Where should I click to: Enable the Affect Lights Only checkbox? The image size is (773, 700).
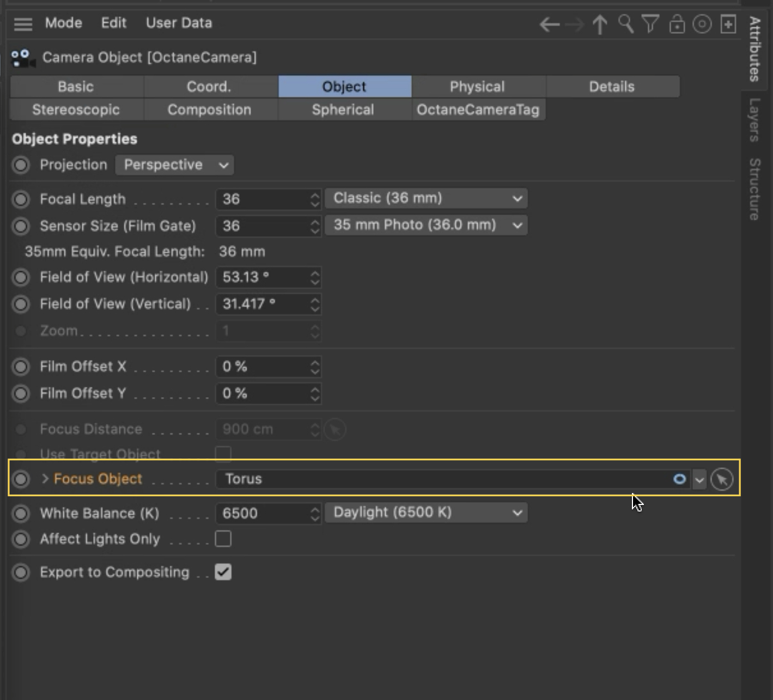coord(223,539)
